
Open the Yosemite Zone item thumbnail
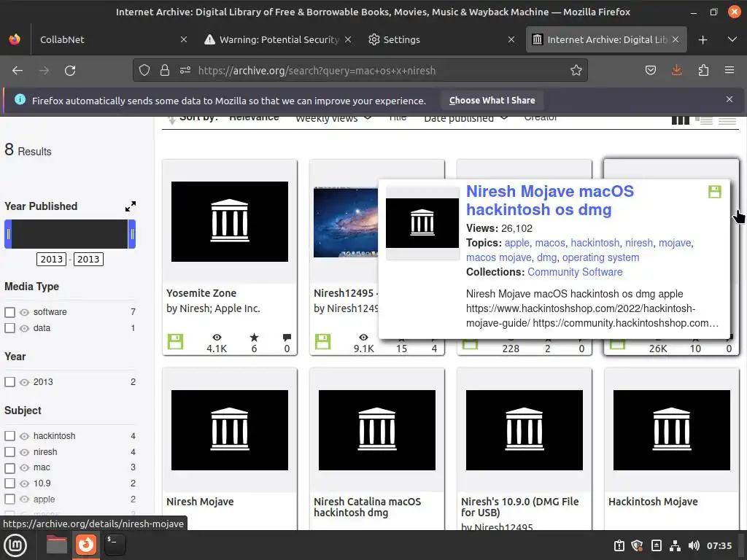[230, 222]
